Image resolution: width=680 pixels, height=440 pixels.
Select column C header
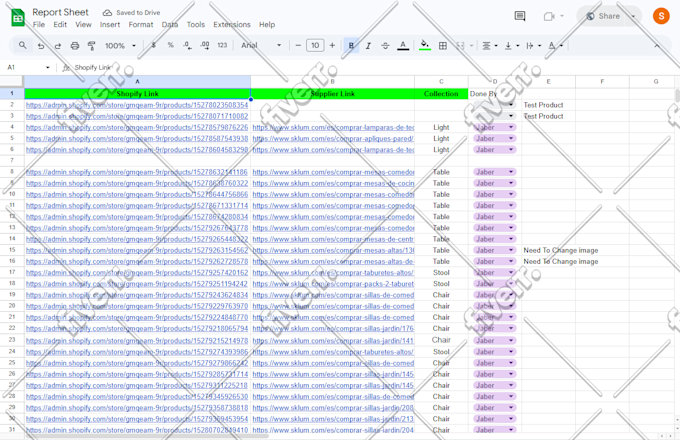coord(441,81)
